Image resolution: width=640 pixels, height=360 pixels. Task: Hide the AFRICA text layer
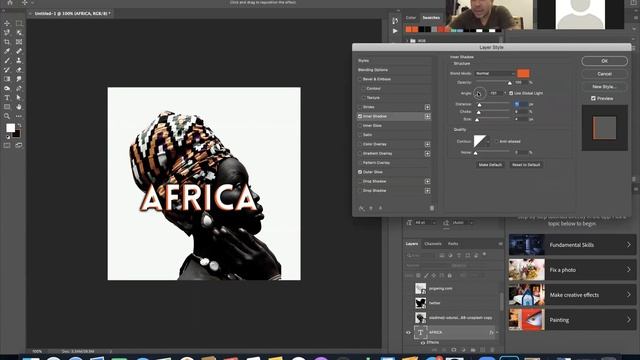click(x=408, y=333)
